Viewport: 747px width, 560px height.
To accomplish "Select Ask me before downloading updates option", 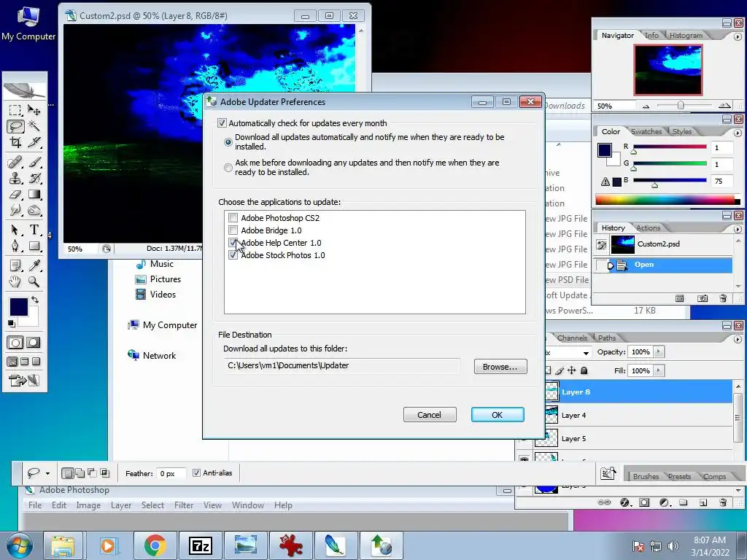I will click(x=228, y=168).
